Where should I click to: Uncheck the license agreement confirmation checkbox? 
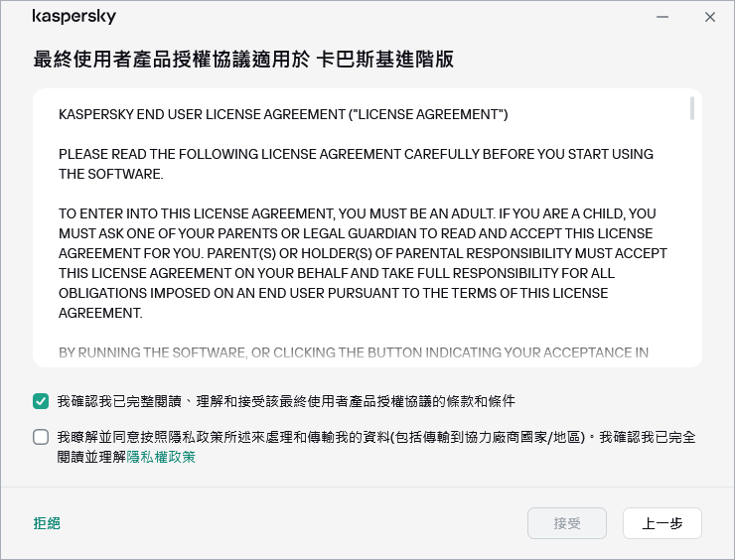(41, 401)
